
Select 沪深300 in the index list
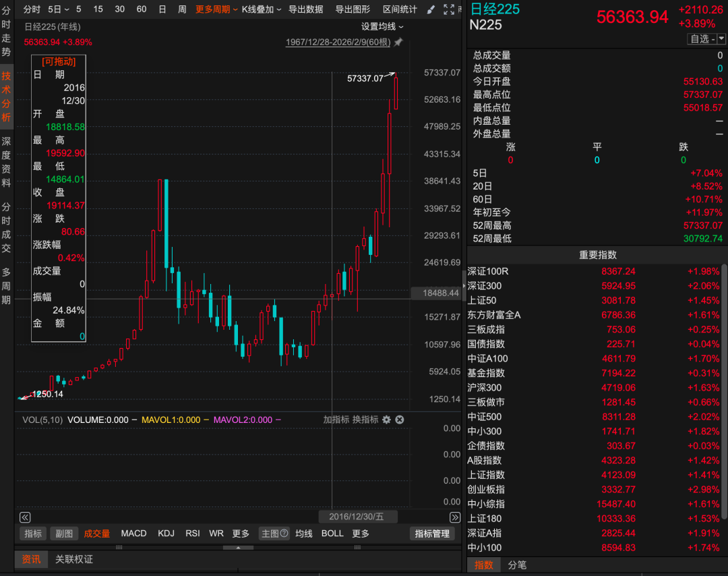pyautogui.click(x=594, y=387)
